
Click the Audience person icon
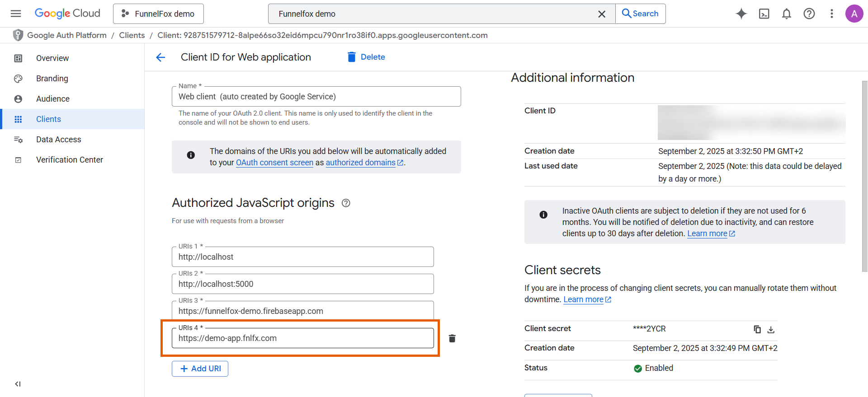pos(18,99)
